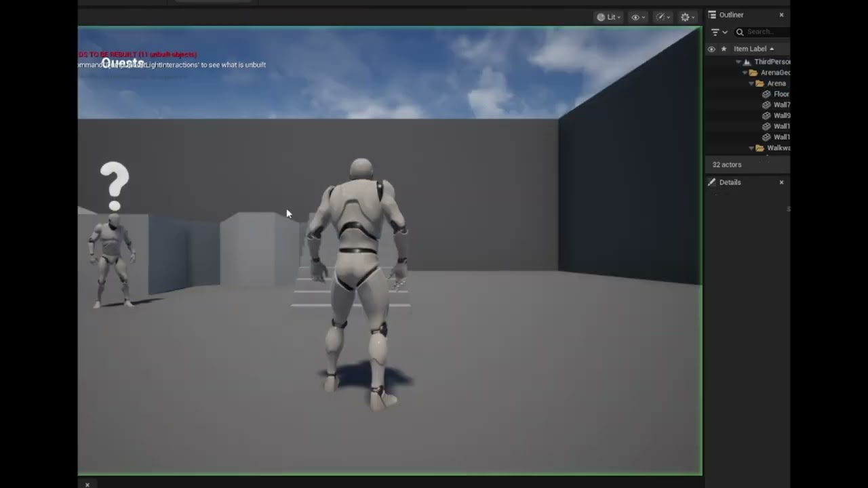Select the Floor mesh icon in Outliner
Image resolution: width=868 pixels, height=488 pixels.
tap(766, 94)
